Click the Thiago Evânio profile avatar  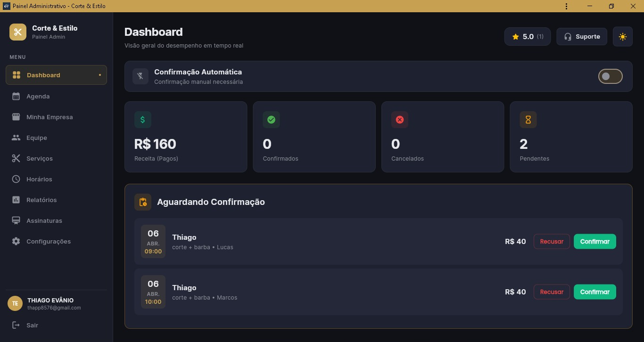coord(15,303)
